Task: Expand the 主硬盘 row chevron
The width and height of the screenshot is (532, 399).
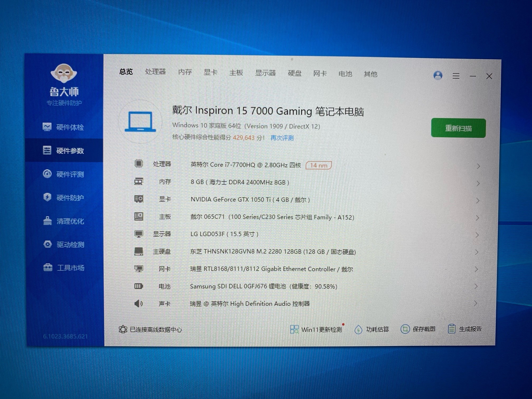Action: 477,252
